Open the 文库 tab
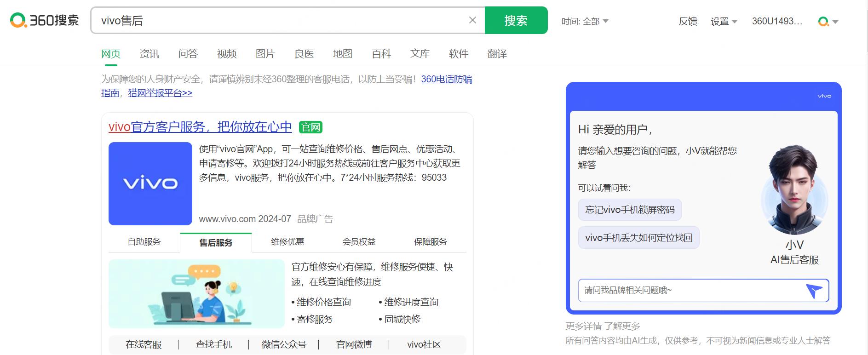 click(x=420, y=54)
